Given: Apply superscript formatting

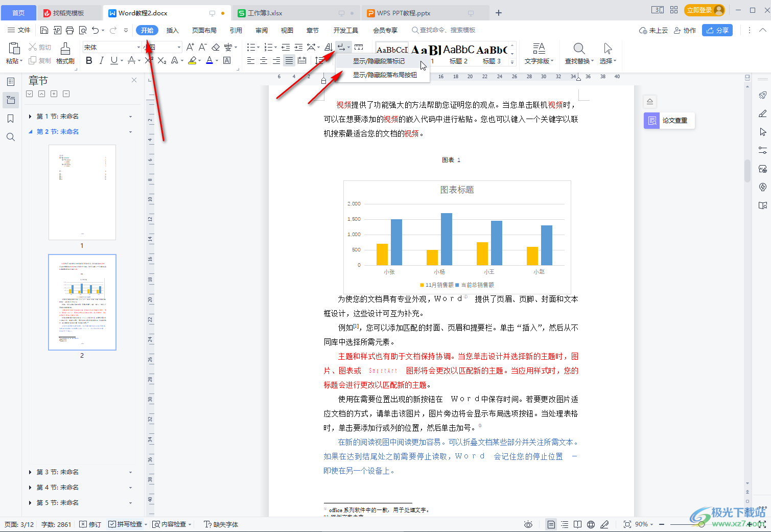Looking at the screenshot, I should point(149,60).
